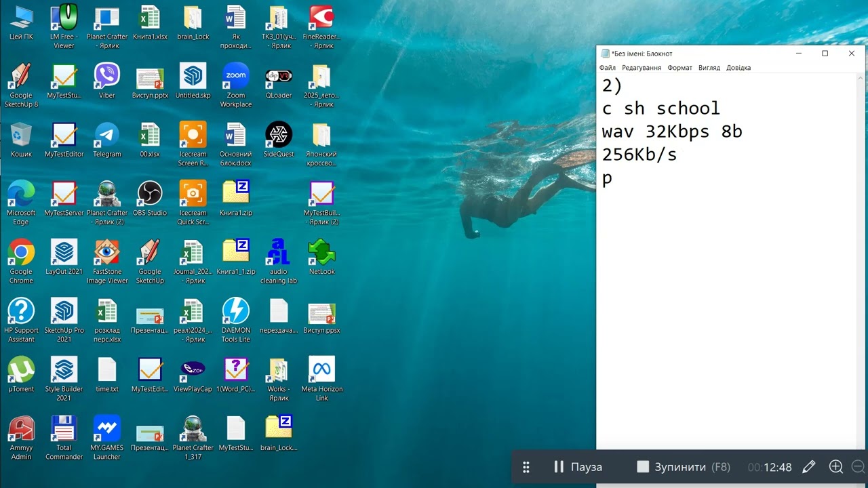Open Total Commander icon
868x488 pixels.
pos(64,438)
